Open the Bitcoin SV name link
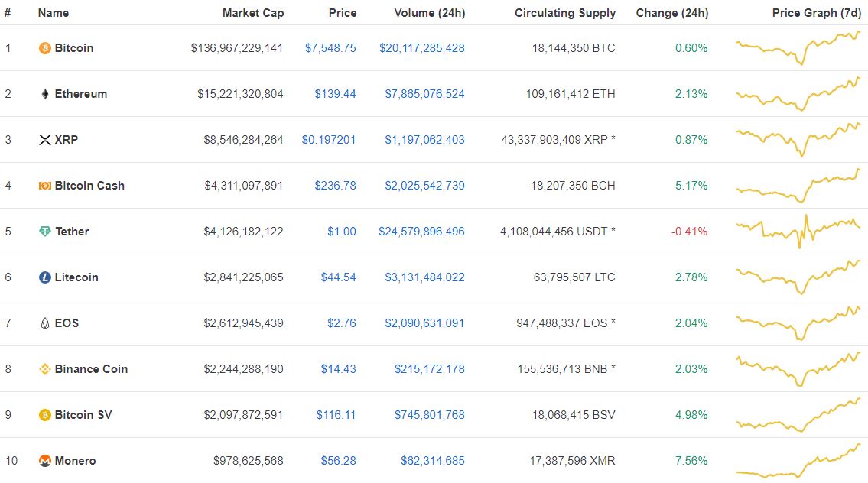Screen dimensions: 868x483 (x=83, y=415)
